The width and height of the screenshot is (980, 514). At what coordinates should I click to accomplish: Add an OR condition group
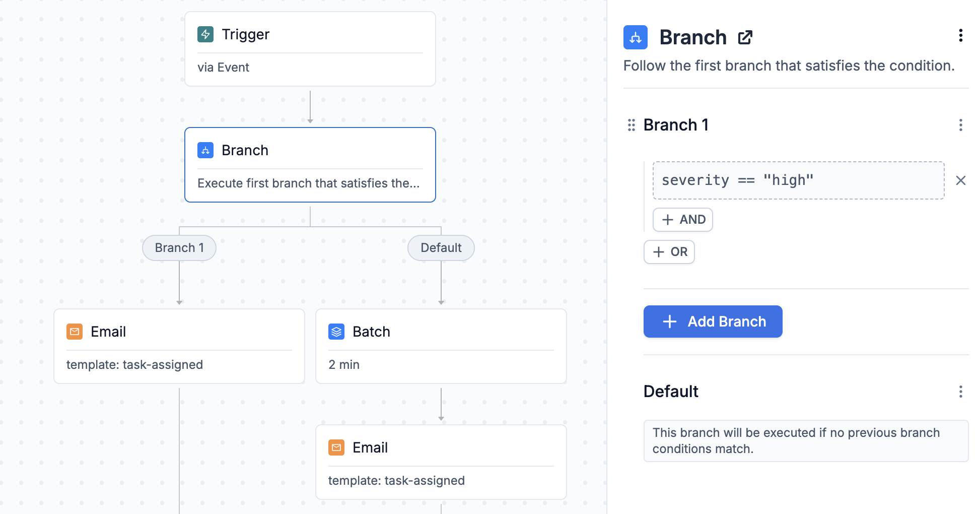(x=669, y=252)
